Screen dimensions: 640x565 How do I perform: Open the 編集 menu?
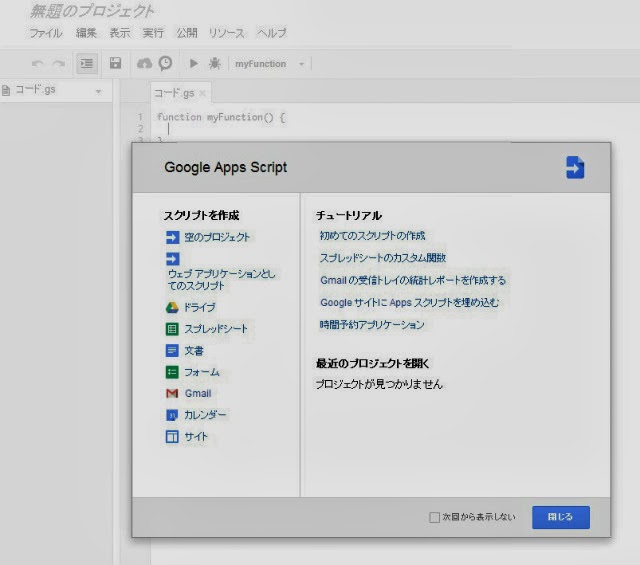(86, 33)
